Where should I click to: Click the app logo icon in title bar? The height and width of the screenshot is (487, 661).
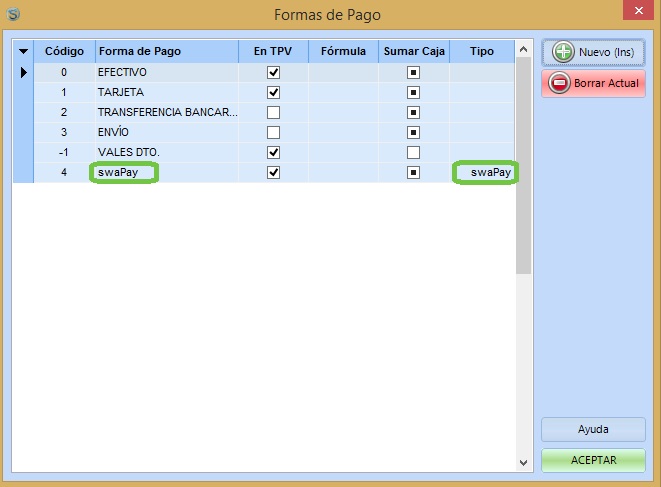point(13,14)
